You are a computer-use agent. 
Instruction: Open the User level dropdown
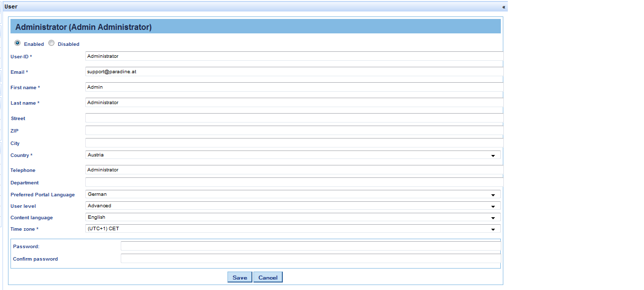pos(293,206)
